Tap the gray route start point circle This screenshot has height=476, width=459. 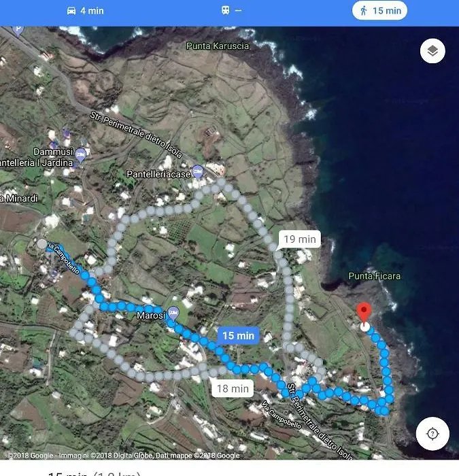coord(42,244)
